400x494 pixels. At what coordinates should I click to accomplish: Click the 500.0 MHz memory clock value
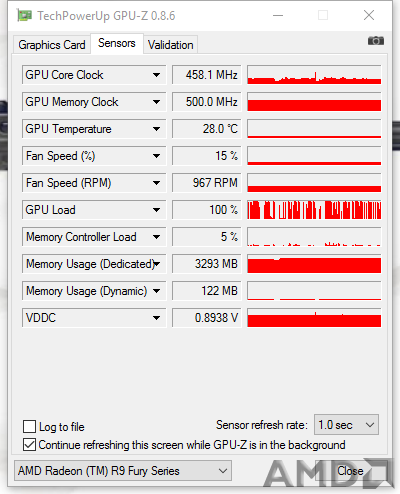tap(207, 102)
